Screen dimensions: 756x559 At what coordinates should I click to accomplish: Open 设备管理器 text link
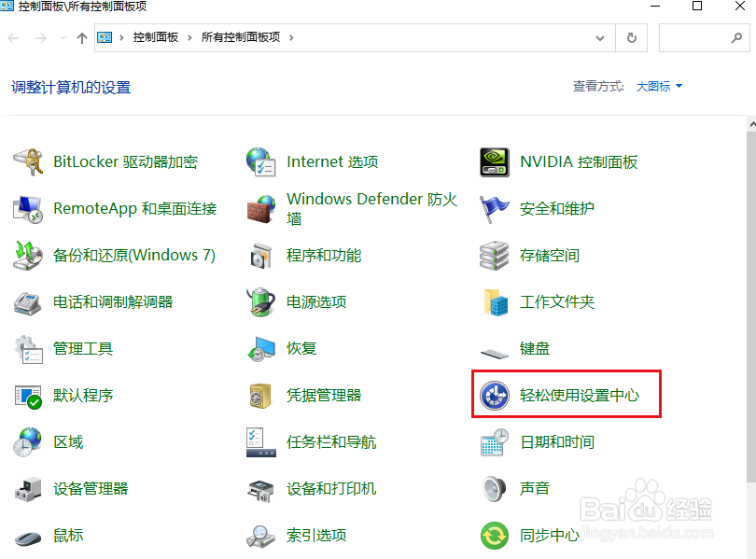91,489
